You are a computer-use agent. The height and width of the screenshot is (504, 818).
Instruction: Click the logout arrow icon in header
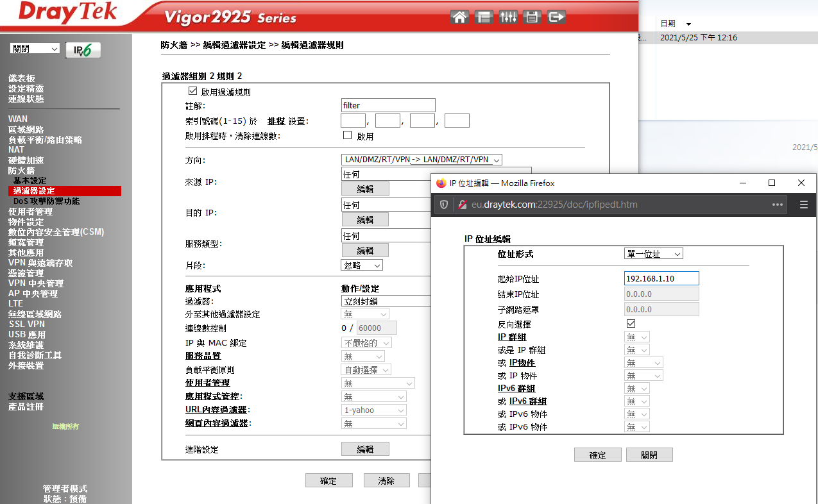click(556, 17)
